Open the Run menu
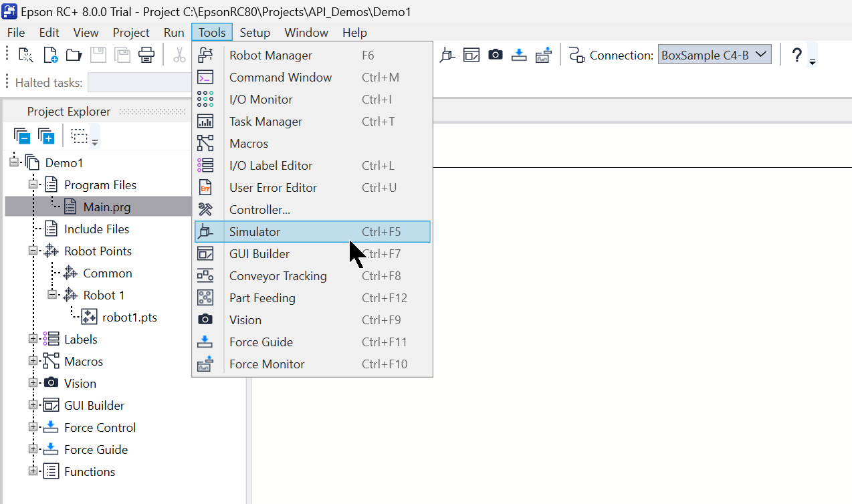 coord(174,33)
